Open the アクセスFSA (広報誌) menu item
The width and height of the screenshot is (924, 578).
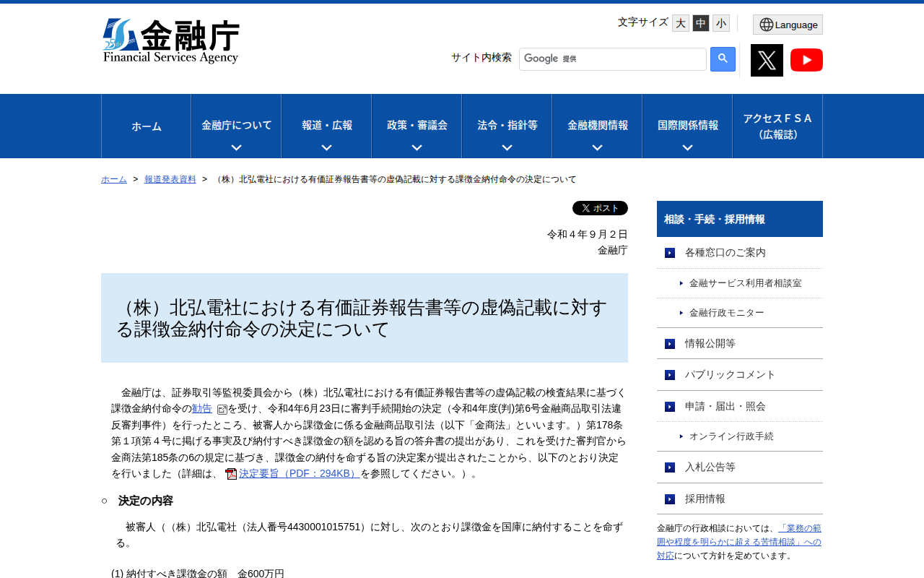point(777,126)
